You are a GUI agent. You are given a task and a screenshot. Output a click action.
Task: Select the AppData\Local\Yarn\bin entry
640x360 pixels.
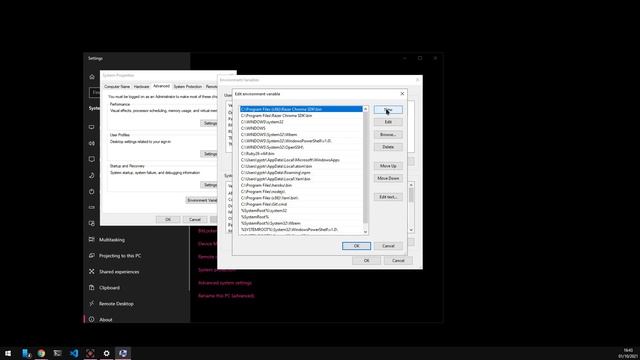tap(301, 179)
